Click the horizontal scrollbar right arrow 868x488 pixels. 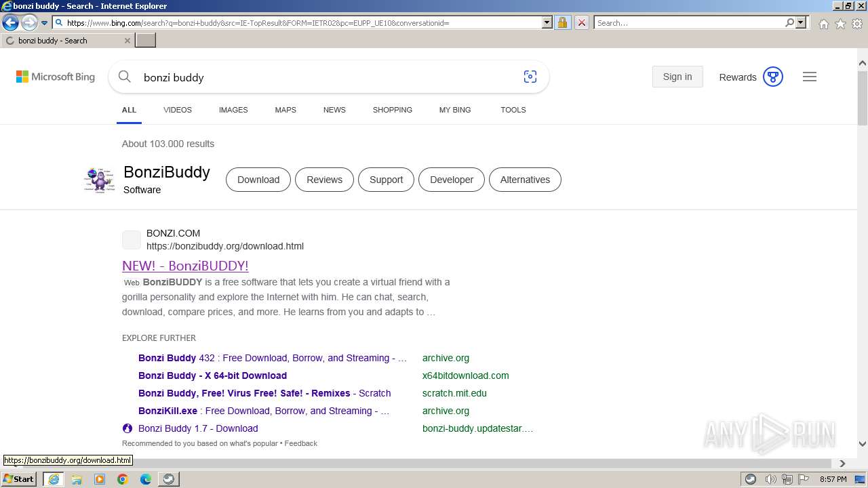point(842,464)
